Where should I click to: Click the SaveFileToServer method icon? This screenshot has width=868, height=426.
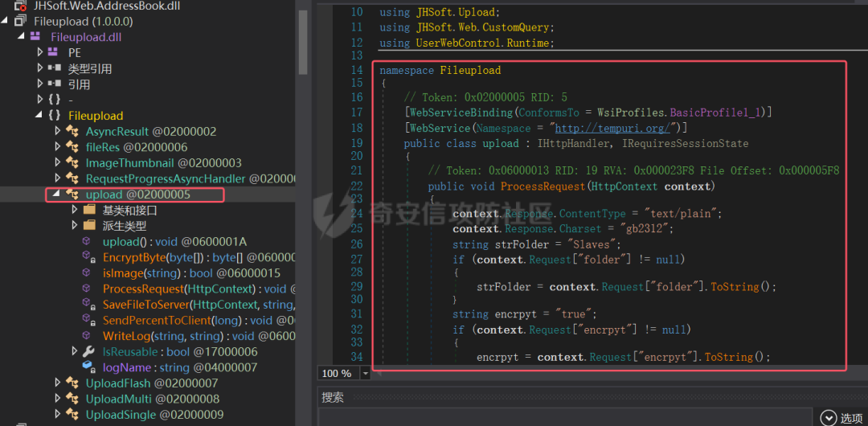coord(88,304)
